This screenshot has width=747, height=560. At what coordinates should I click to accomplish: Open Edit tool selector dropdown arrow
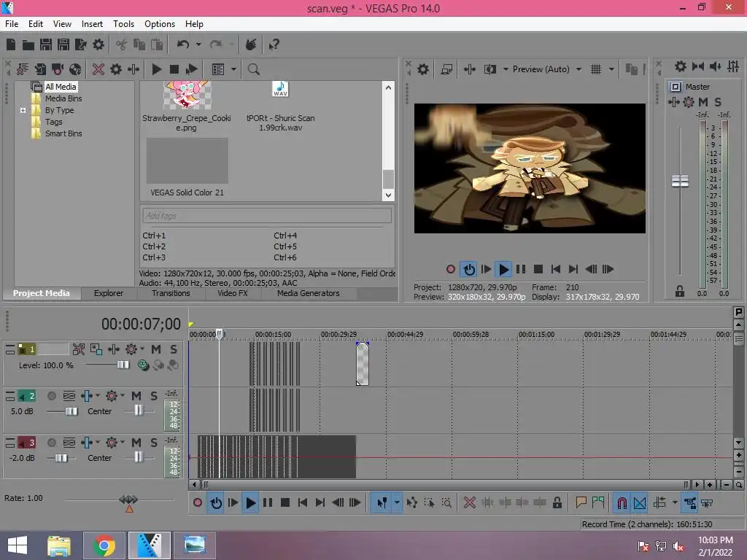(x=396, y=503)
